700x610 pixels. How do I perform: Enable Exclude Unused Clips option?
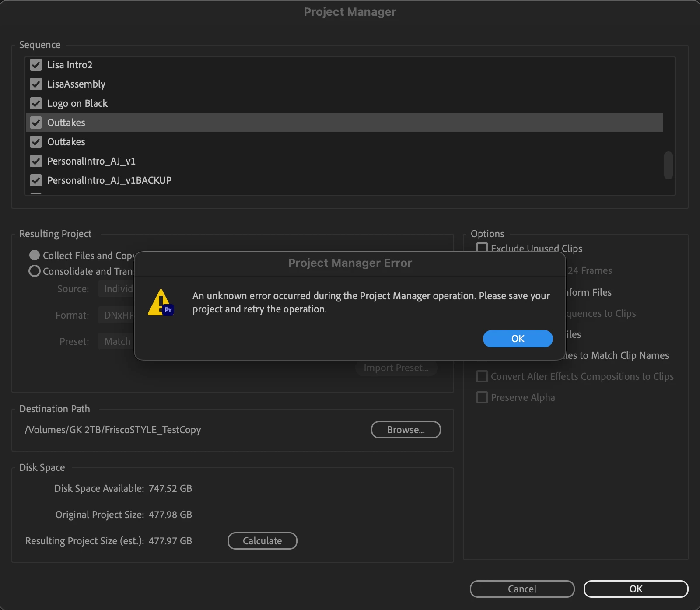pyautogui.click(x=482, y=248)
